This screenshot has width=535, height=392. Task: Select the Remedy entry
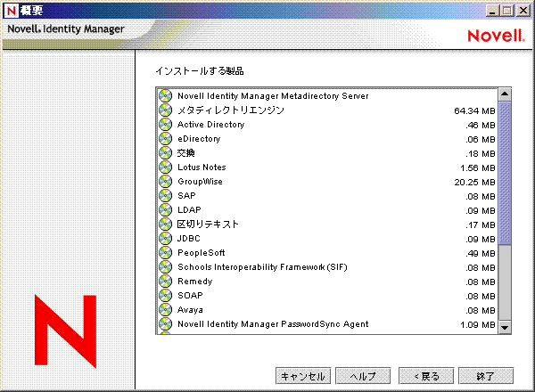pyautogui.click(x=327, y=282)
